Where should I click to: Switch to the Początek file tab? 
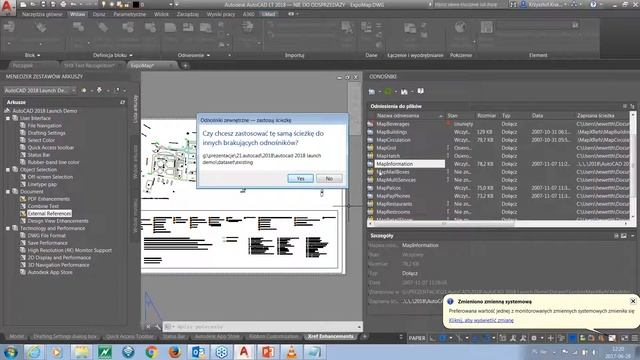click(22, 65)
